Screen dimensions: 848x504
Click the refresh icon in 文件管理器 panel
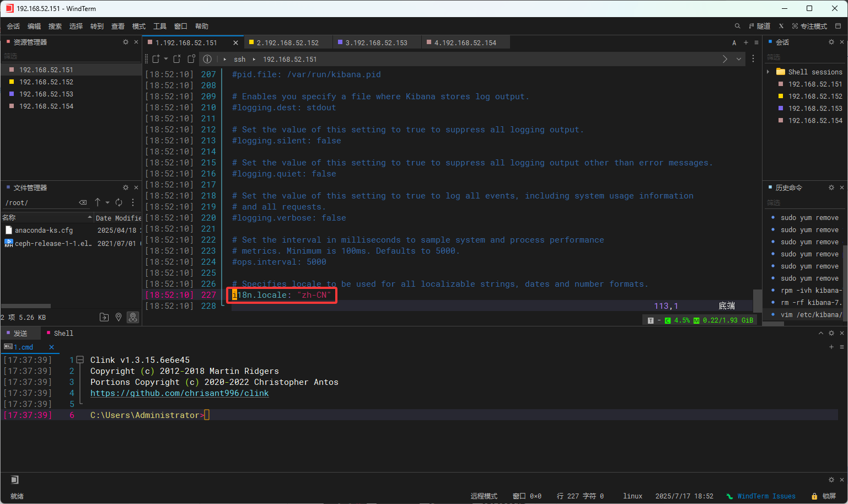(119, 202)
